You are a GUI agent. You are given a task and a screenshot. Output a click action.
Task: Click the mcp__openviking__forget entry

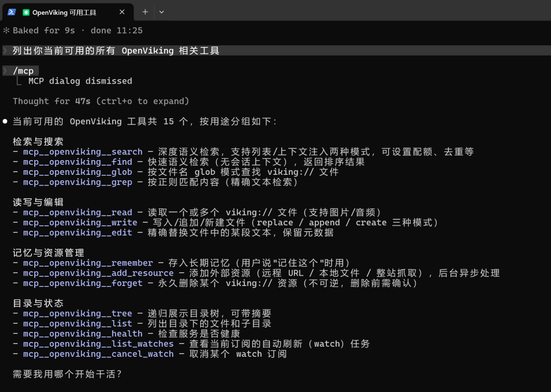[x=83, y=283]
